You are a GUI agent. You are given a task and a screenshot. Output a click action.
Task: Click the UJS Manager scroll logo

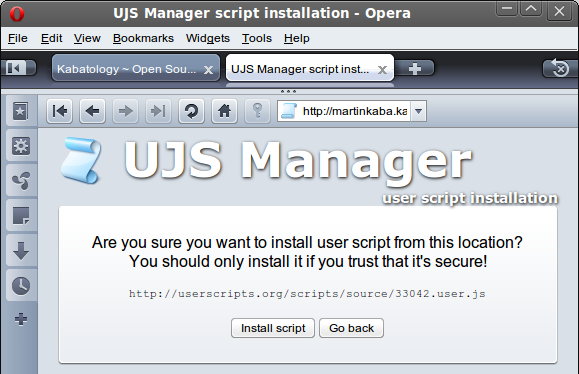click(81, 160)
